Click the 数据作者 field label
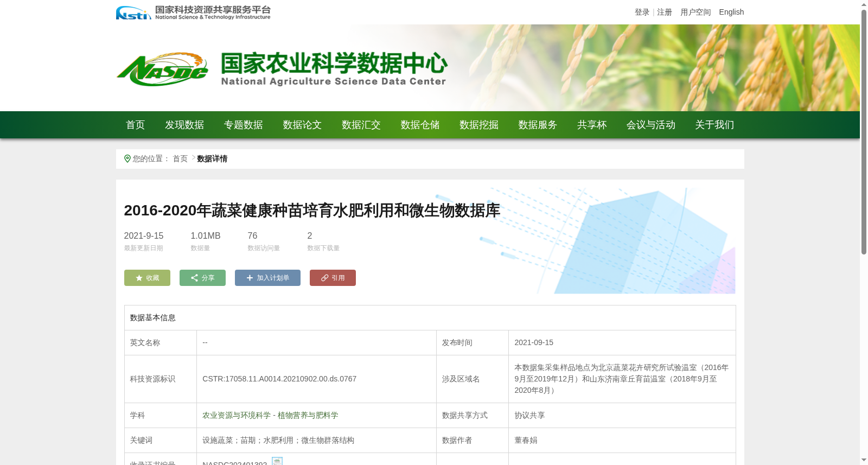 point(457,440)
